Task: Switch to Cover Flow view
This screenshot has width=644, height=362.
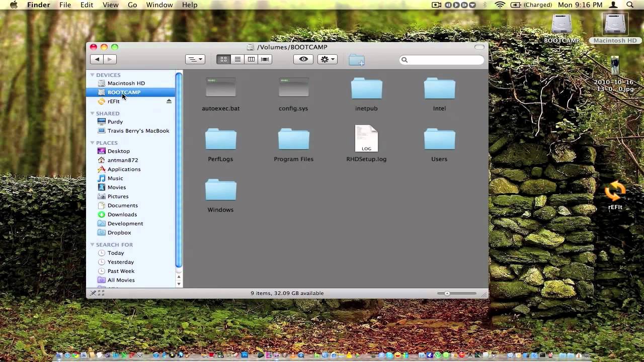Action: [265, 59]
